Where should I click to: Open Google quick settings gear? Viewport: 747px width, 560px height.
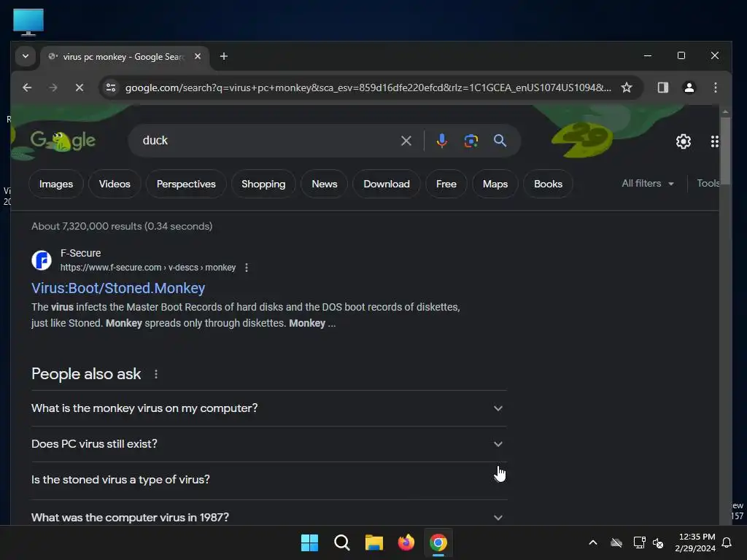tap(683, 141)
